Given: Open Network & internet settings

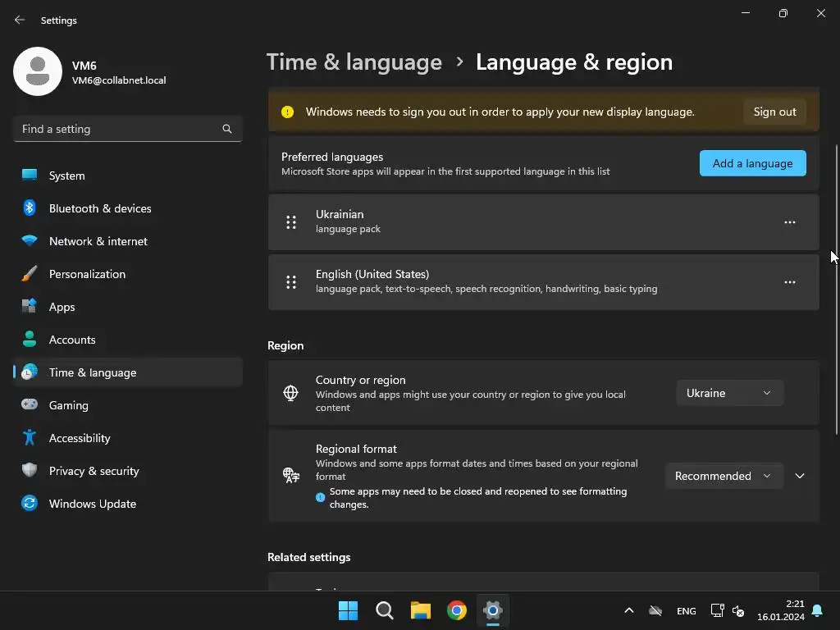Looking at the screenshot, I should [x=127, y=241].
